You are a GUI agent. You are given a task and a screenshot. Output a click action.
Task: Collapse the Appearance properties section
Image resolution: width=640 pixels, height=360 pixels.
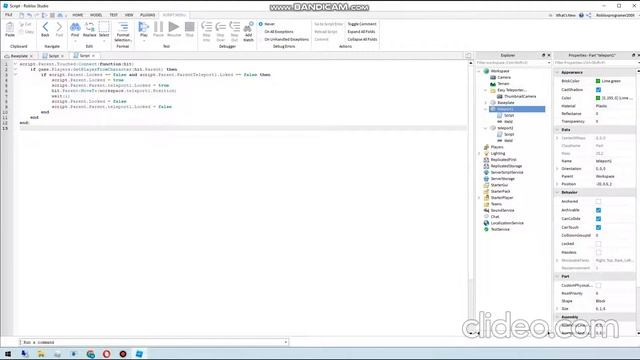(557, 72)
